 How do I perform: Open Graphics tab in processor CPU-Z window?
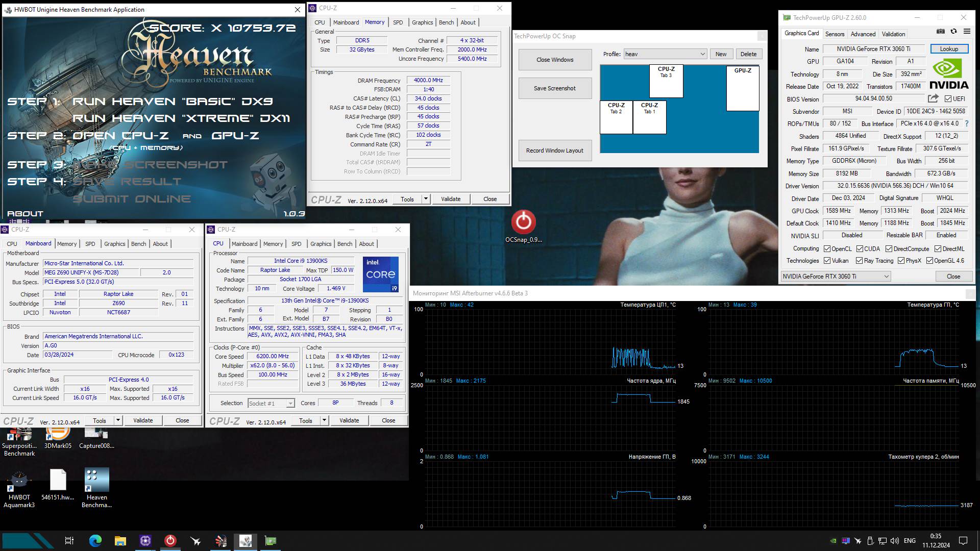coord(321,244)
